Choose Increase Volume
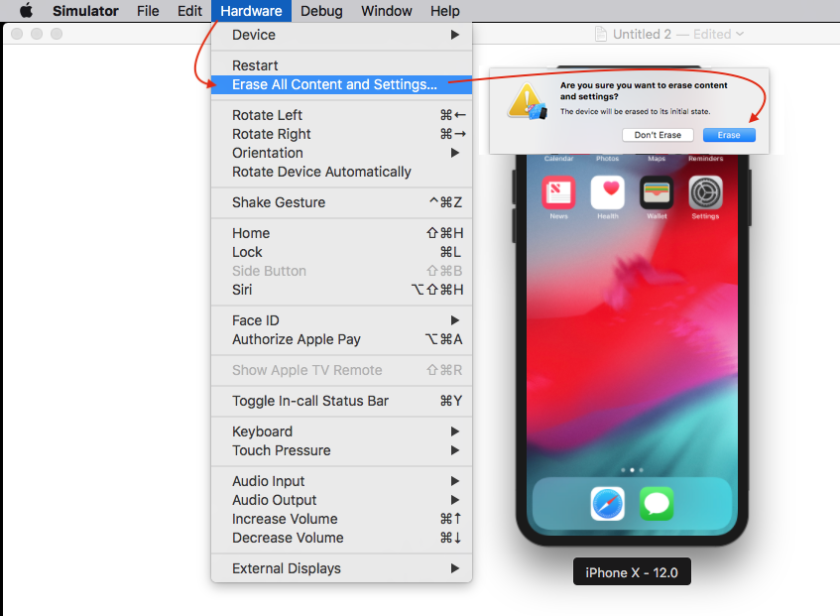 341,519
